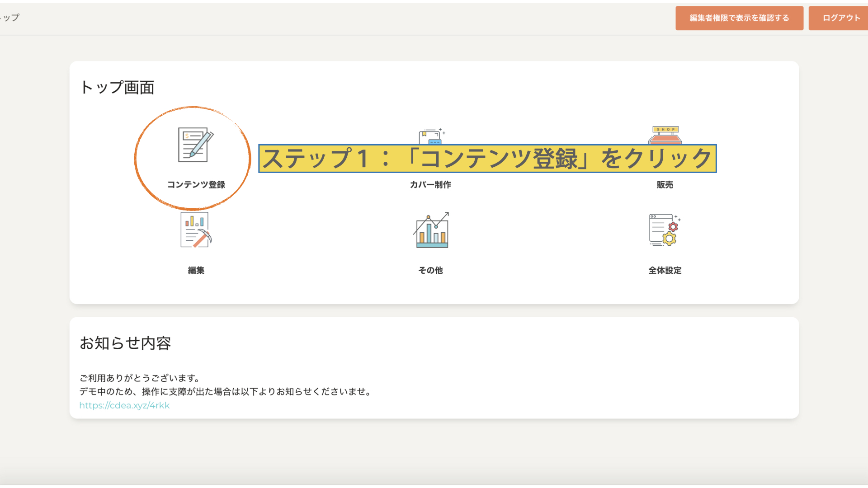Click the その他 bar chart icon
This screenshot has width=868, height=488.
[431, 230]
